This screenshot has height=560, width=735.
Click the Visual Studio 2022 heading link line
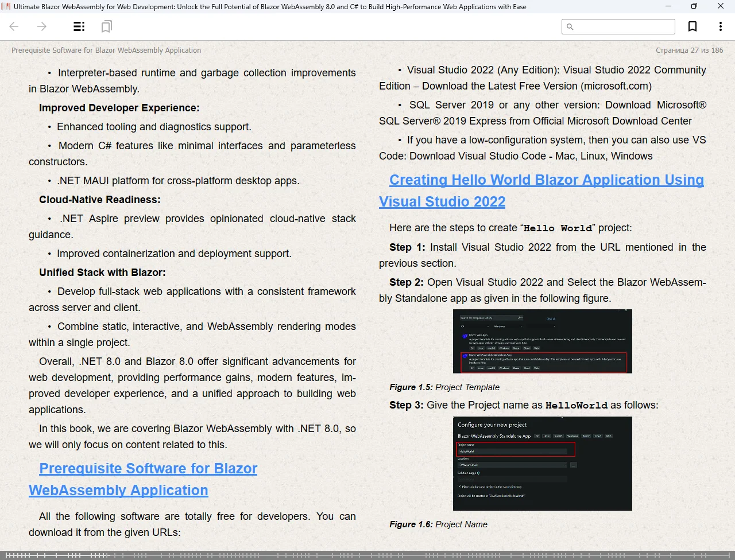pyautogui.click(x=442, y=202)
